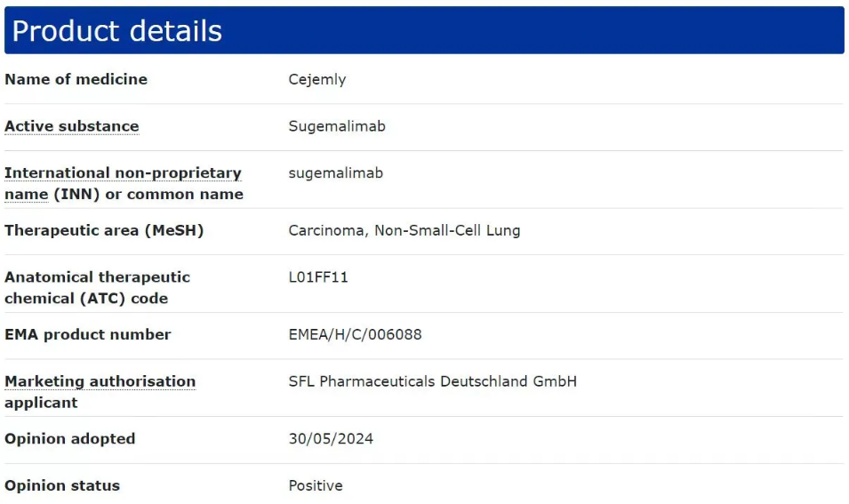Click the EMA product number label
Viewport: 849px width, 504px height.
tap(87, 334)
